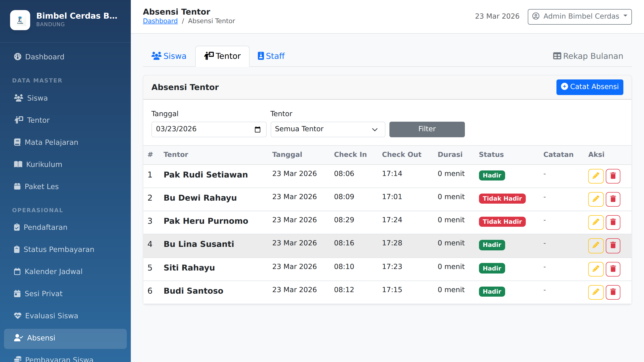Click the Tanggal date input field
Screen dimensions: 644x362
point(201,129)
